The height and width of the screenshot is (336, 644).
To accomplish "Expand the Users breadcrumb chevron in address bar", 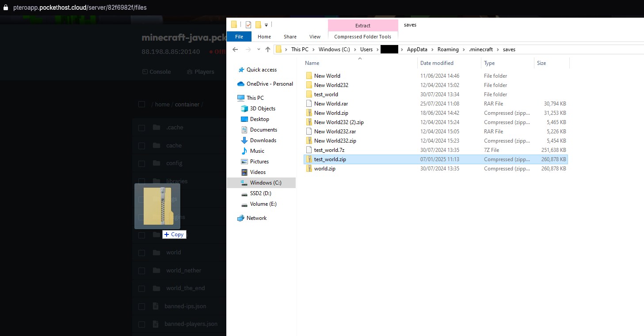I will click(x=377, y=49).
